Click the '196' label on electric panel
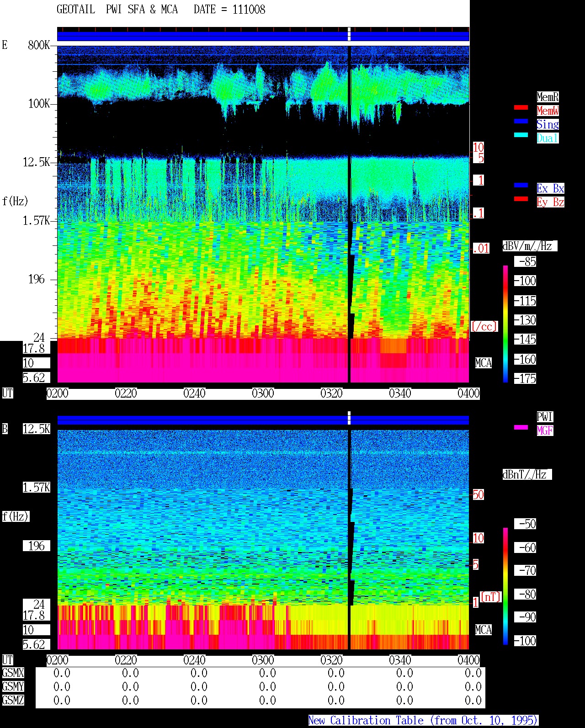This screenshot has height=728, width=585. [37, 279]
